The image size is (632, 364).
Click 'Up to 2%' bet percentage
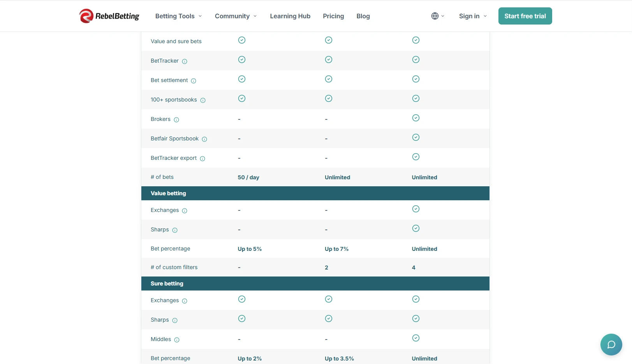pyautogui.click(x=250, y=359)
